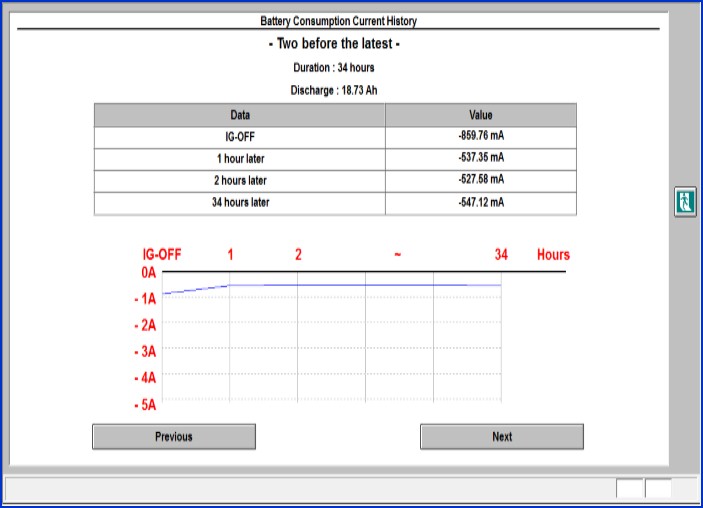Click the -537.35 mA value cell
The image size is (703, 508).
(x=480, y=159)
